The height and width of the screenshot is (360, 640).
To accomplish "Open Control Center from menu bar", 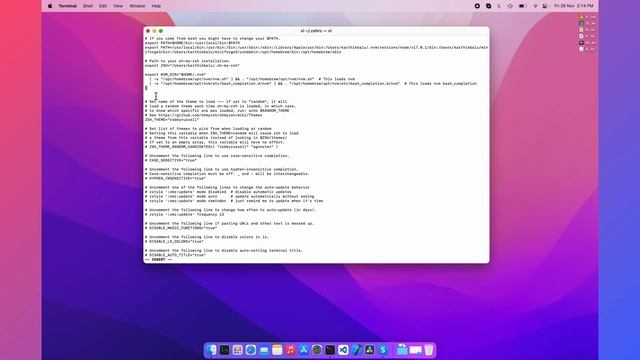I will pyautogui.click(x=545, y=6).
